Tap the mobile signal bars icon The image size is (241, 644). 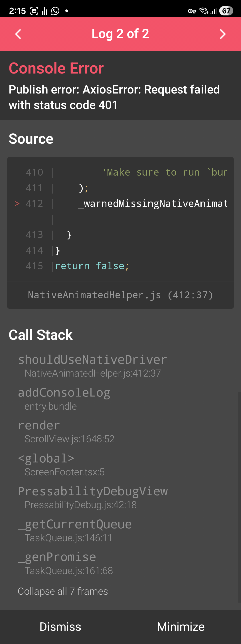point(214,11)
